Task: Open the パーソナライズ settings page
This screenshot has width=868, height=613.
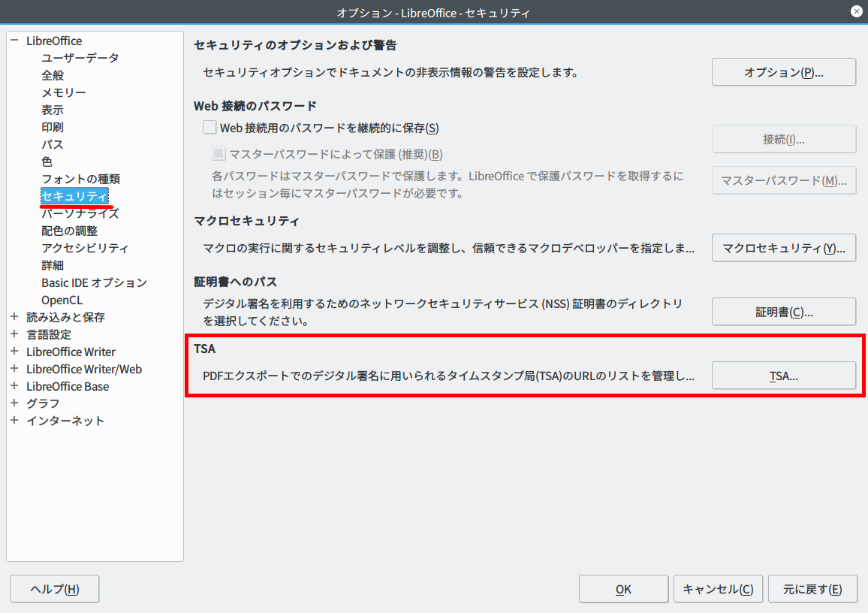Action: [x=80, y=213]
